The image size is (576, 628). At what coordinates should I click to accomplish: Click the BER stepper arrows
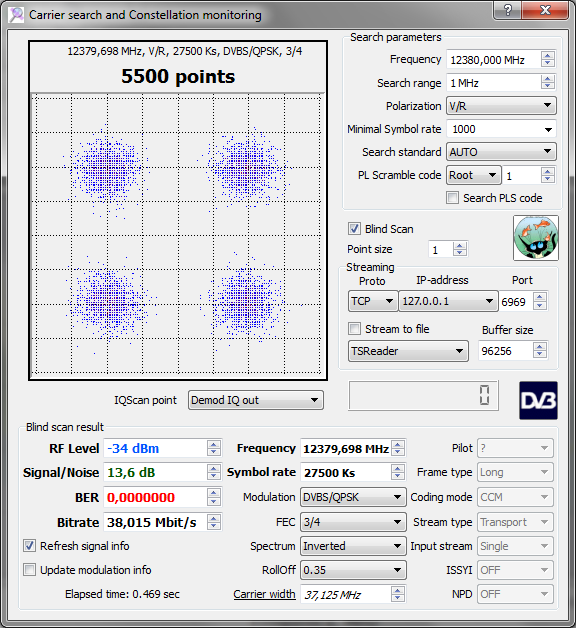coord(214,497)
